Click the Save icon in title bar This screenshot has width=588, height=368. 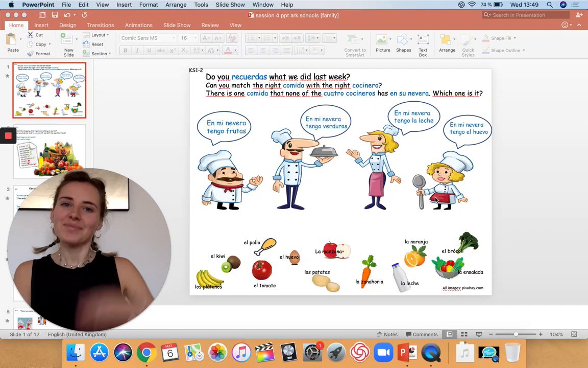55,15
